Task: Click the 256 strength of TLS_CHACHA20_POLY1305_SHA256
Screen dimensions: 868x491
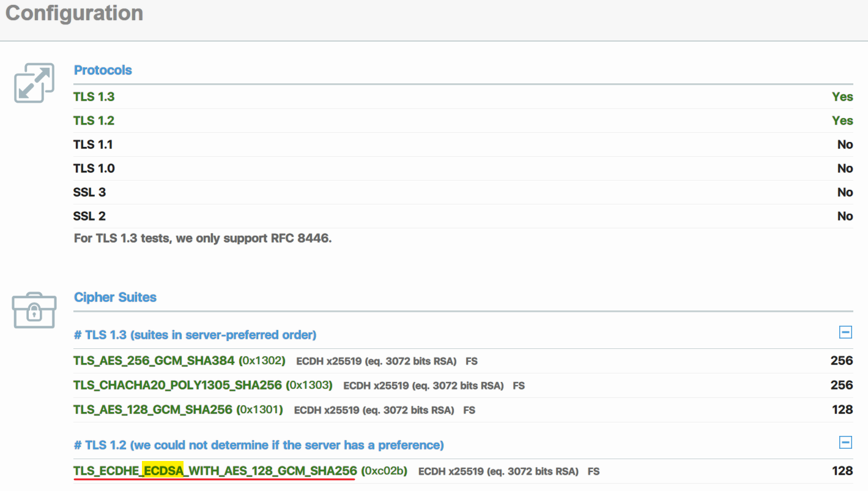Action: tap(842, 386)
